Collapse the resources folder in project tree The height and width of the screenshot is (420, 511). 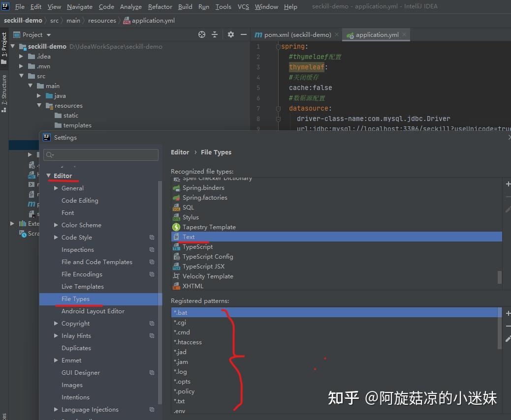point(39,105)
